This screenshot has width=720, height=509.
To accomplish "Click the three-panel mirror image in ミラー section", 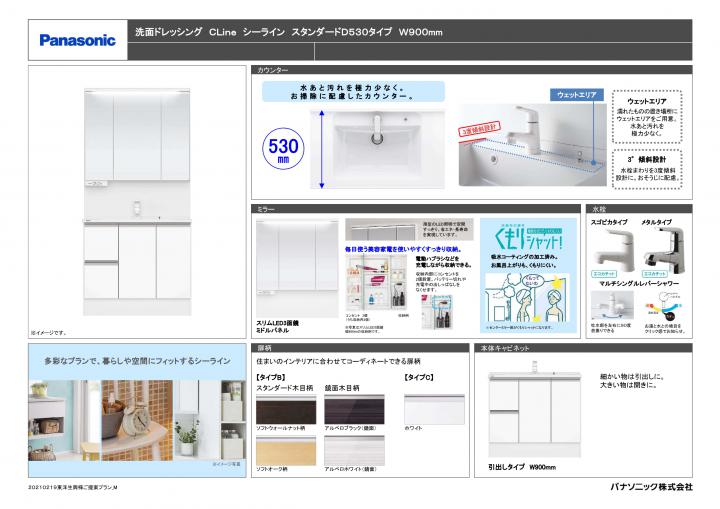I will tap(298, 266).
